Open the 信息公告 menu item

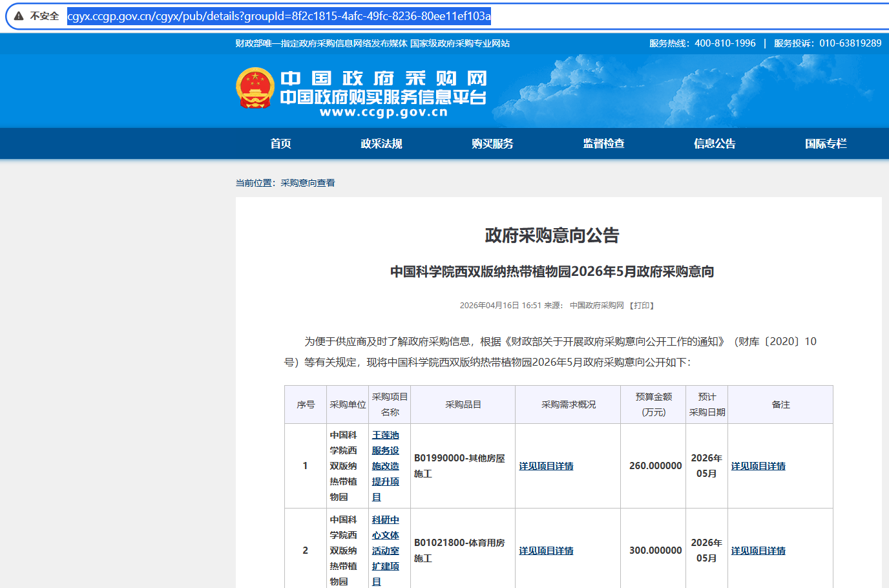pyautogui.click(x=715, y=143)
